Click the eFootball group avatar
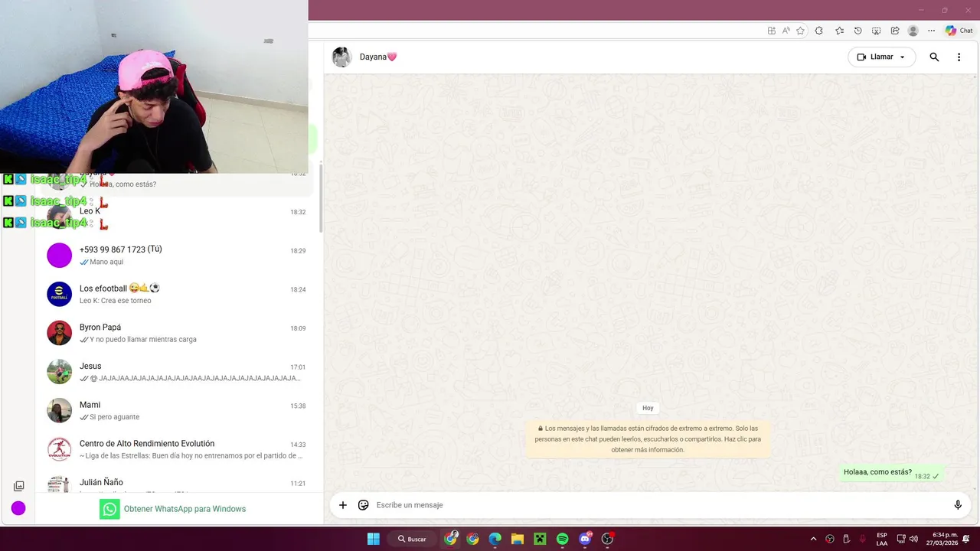The image size is (980, 551). tap(59, 294)
